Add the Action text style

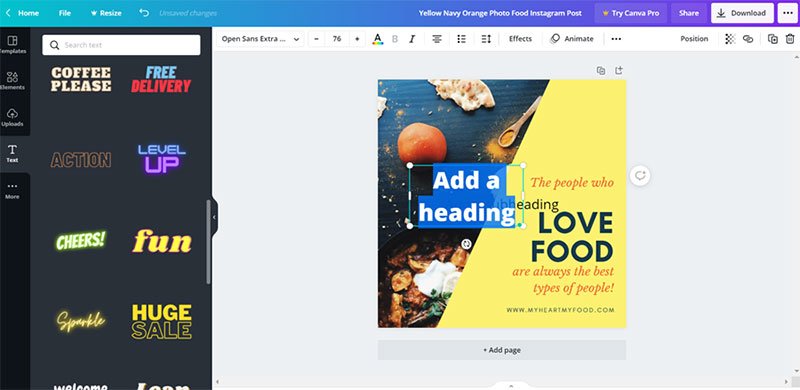tap(81, 160)
